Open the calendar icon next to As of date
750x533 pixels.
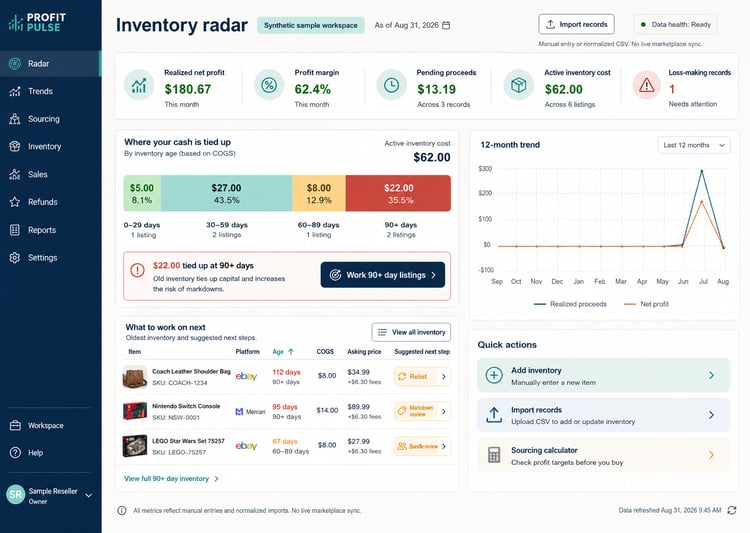(x=446, y=25)
